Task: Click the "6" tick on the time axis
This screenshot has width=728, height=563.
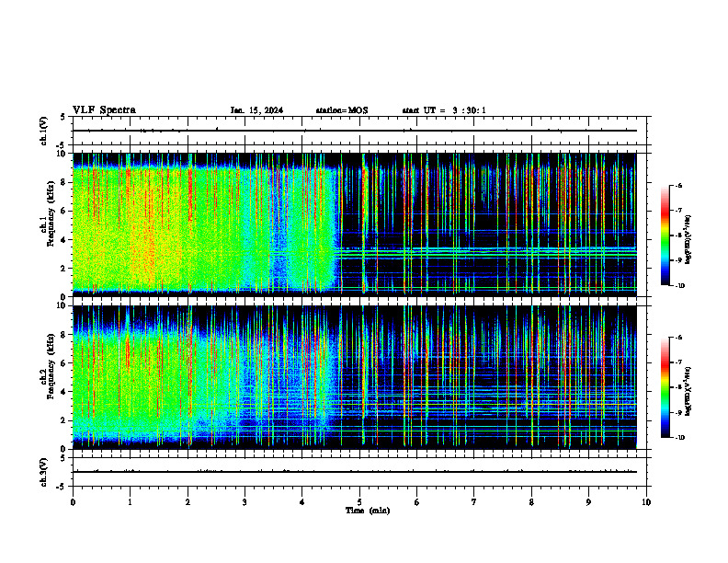Action: [417, 502]
